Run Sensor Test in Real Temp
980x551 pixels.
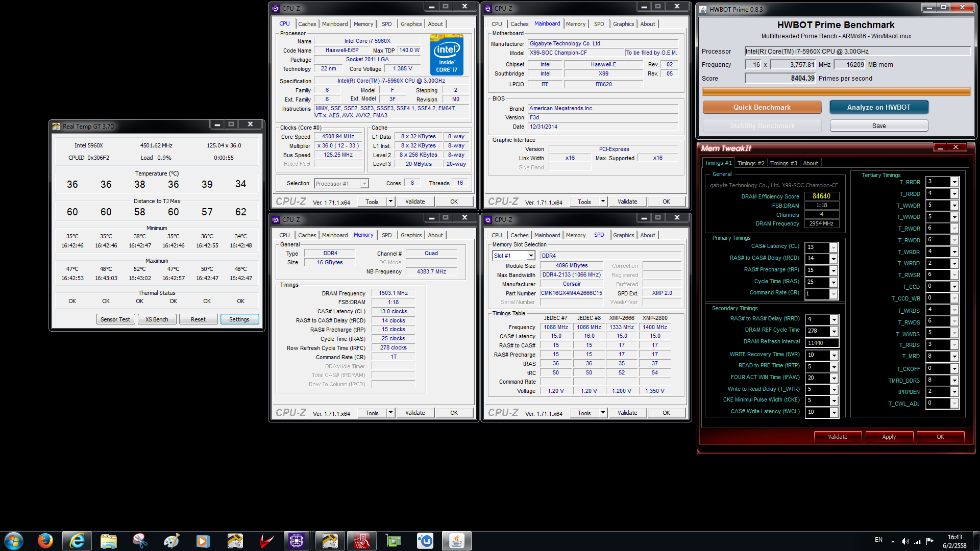(115, 319)
